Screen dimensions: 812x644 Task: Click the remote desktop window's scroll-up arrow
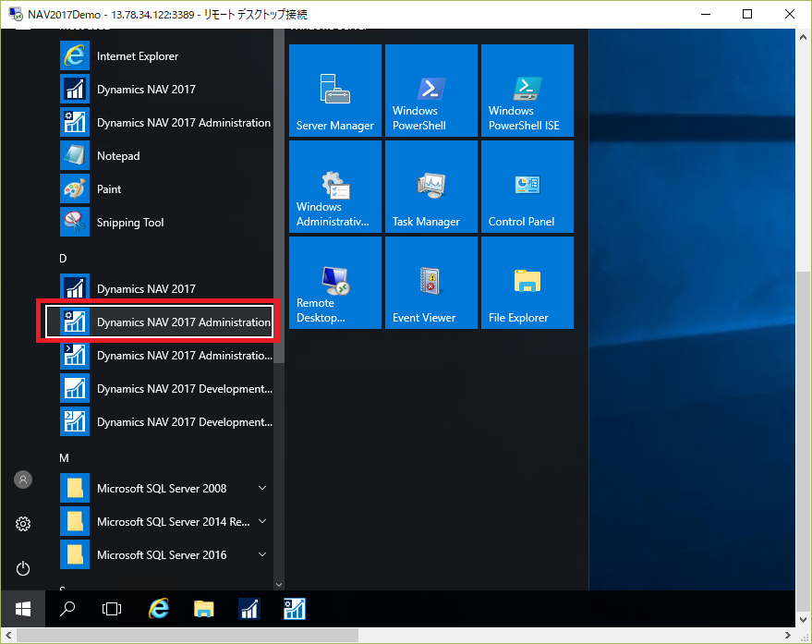point(803,37)
